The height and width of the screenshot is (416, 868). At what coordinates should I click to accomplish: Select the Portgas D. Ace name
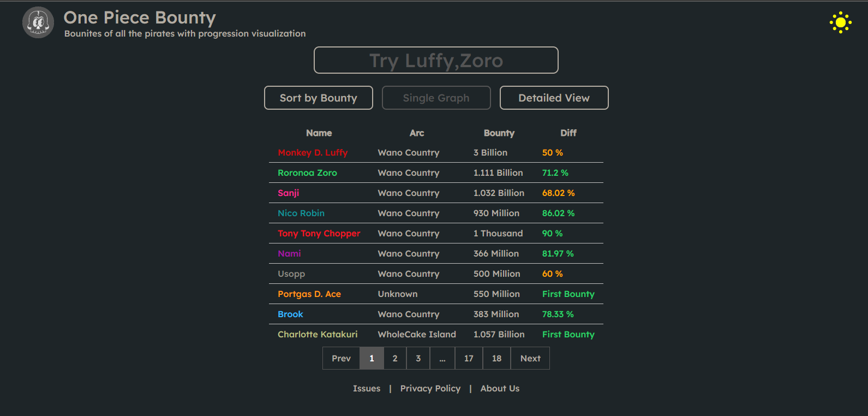tap(309, 294)
